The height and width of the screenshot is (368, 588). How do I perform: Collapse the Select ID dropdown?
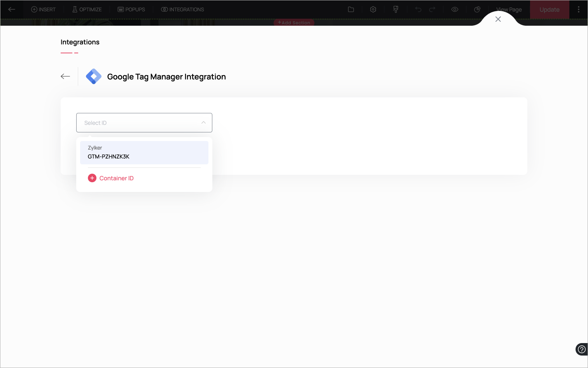(x=144, y=123)
